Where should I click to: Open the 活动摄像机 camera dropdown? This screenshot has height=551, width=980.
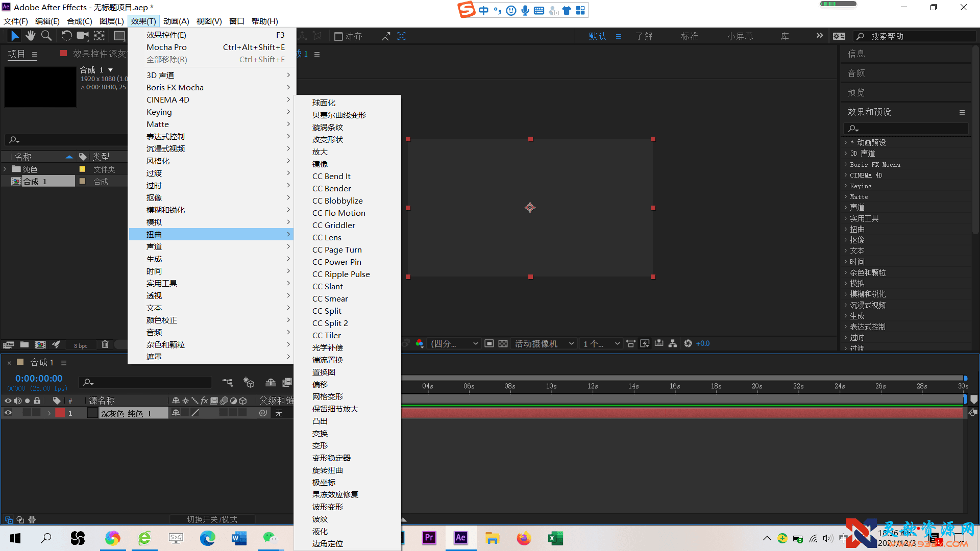[544, 343]
